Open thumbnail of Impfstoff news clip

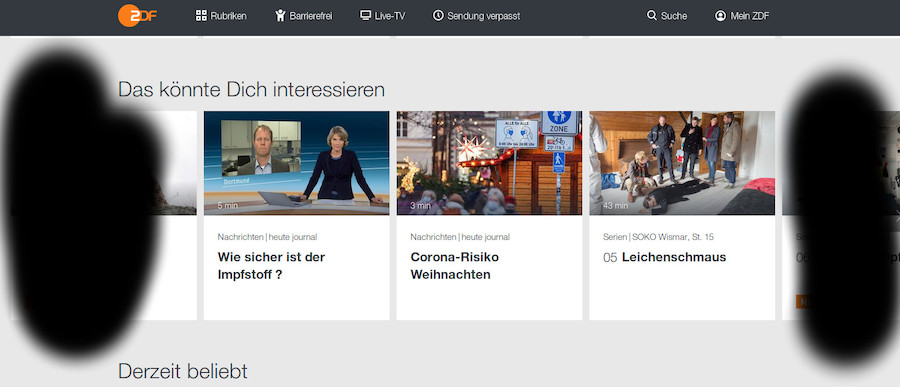296,163
